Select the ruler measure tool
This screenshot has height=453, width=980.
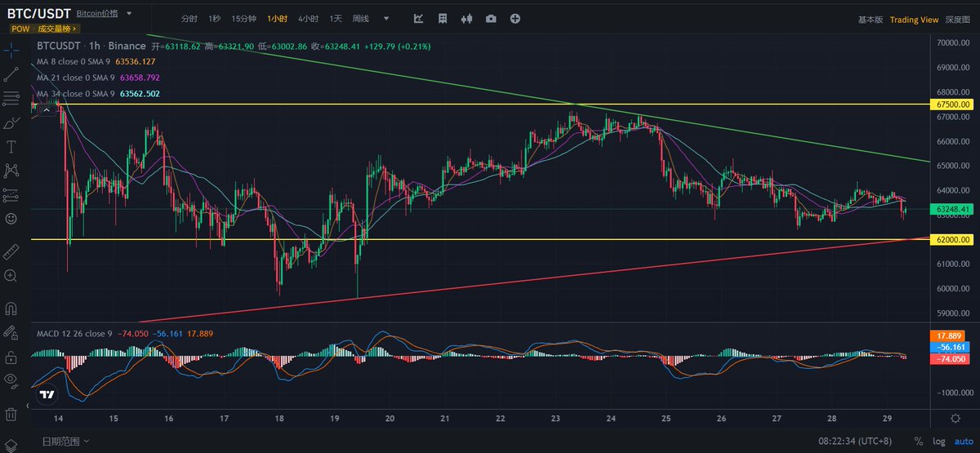coord(11,251)
